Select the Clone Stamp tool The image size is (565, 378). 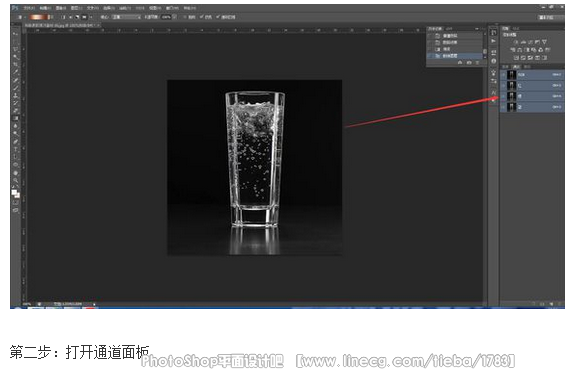(15, 95)
